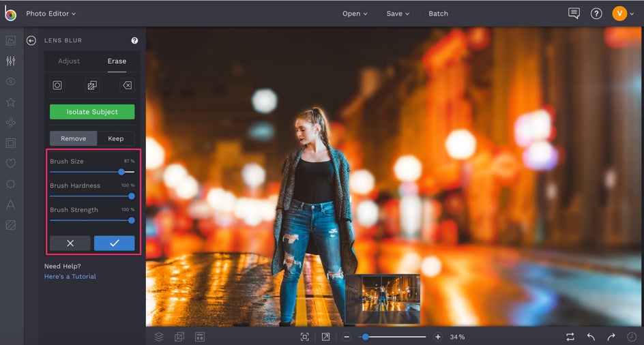Screen dimensions: 644x345
Task: Click the Brush Size 87 % value
Action: 129,161
